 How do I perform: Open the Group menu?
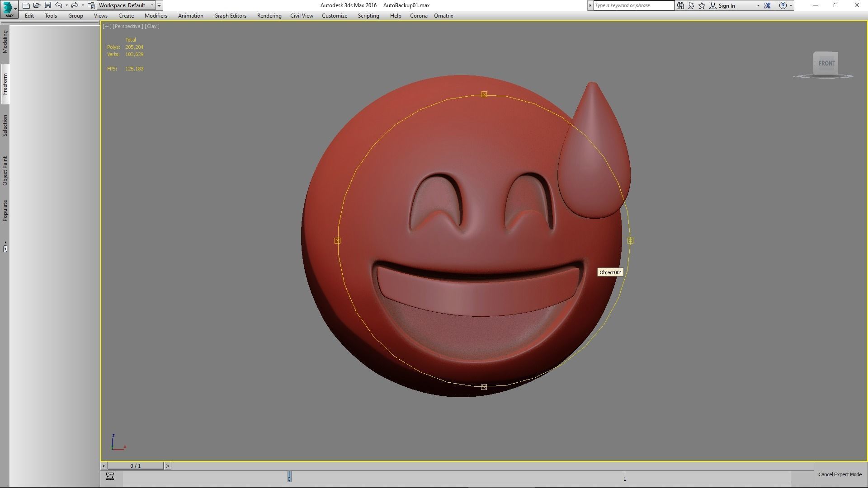tap(75, 15)
